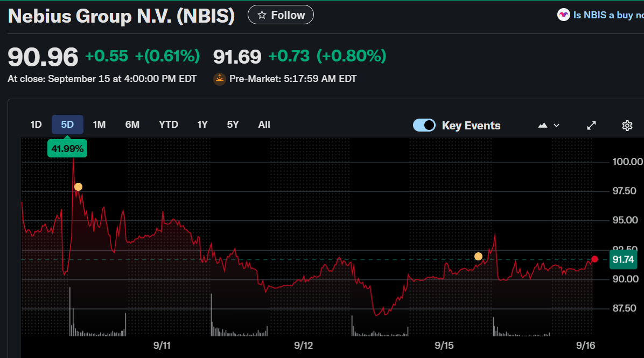Toggle the Key Events switch
The height and width of the screenshot is (358, 644).
coord(424,126)
